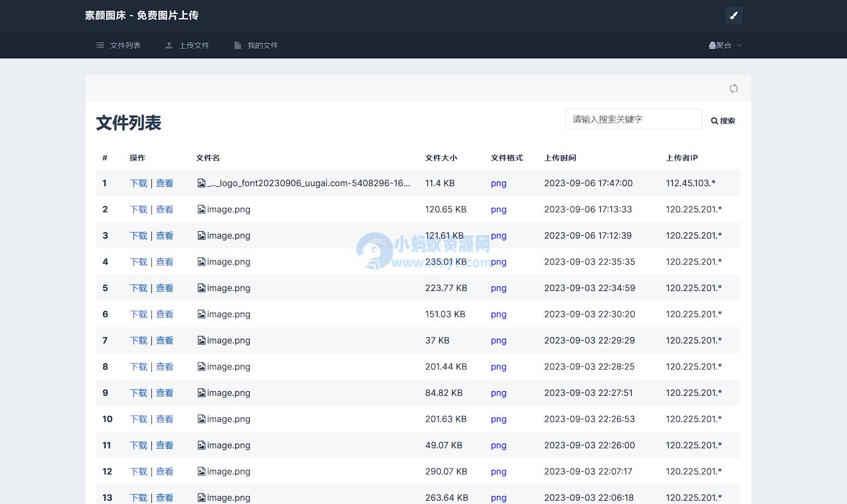Screen dimensions: 847x504
Task: Click file icon in row 4
Action: coord(202,262)
